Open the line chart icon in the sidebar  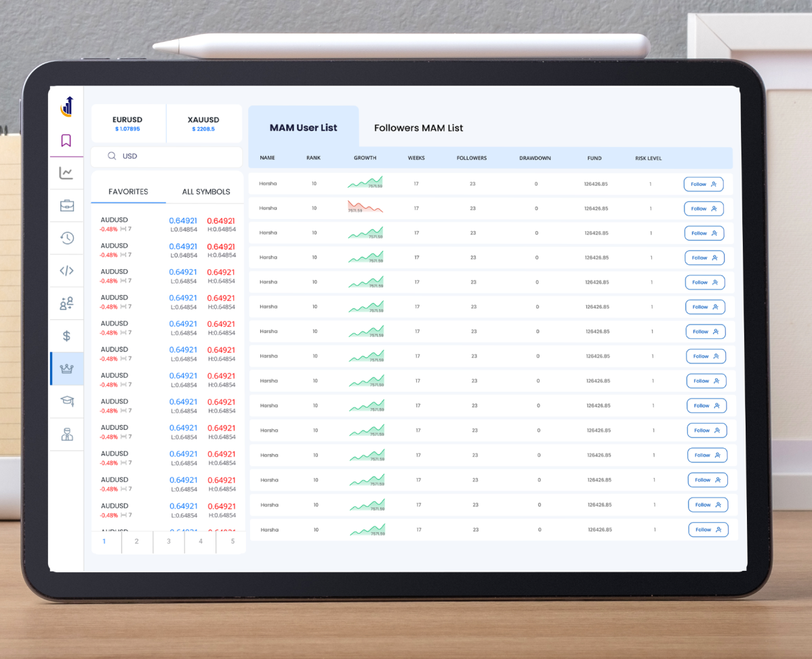(x=66, y=173)
